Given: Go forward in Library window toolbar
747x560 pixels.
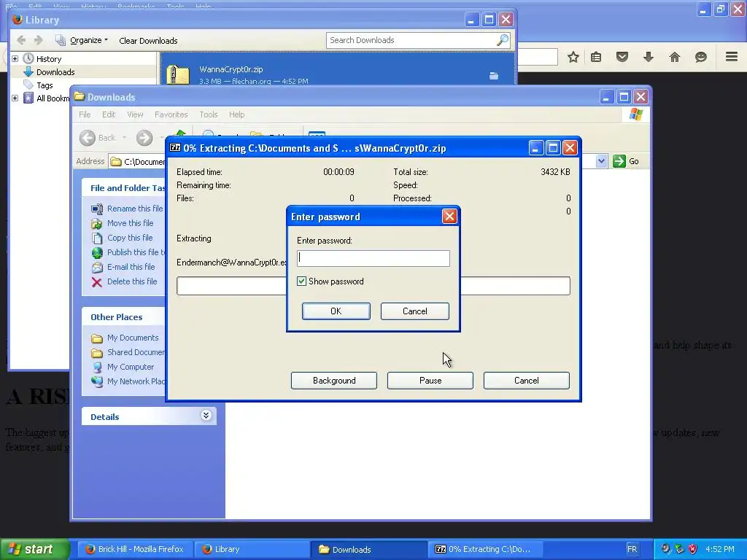Looking at the screenshot, I should coord(39,40).
